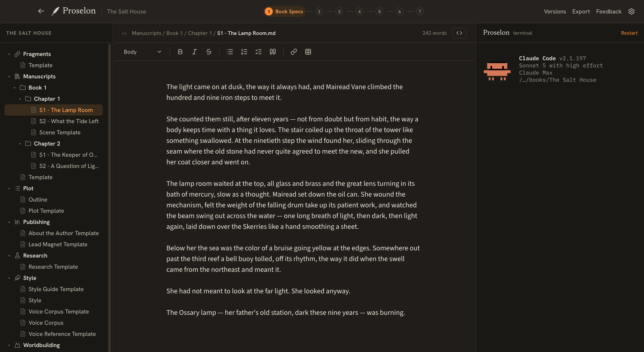Collapse the Manuscripts section
The width and height of the screenshot is (644, 352).
9,77
